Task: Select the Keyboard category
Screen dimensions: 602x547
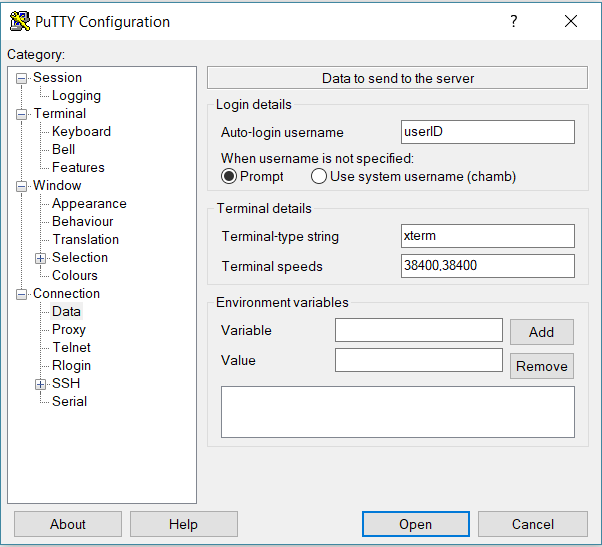Action: coord(81,132)
